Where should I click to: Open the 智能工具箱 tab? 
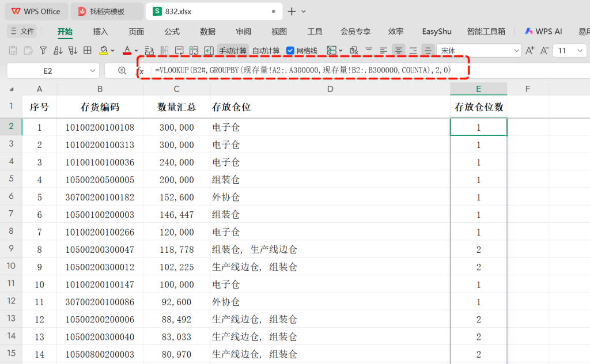tap(486, 32)
